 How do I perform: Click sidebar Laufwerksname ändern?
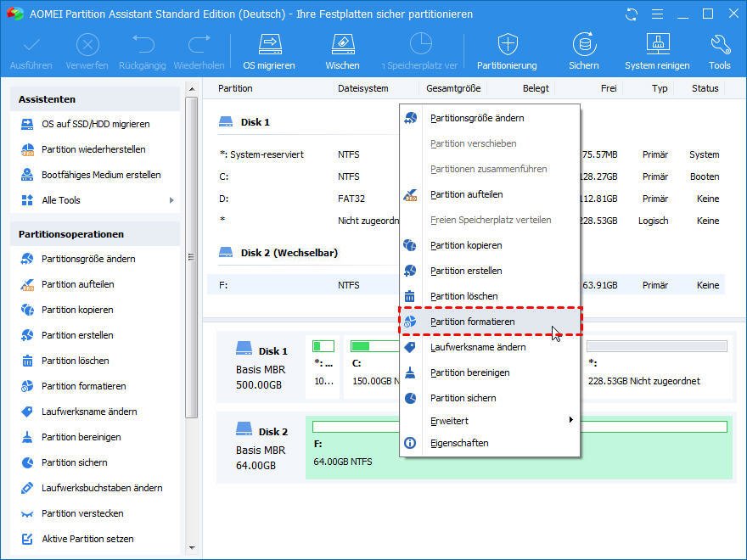pyautogui.click(x=89, y=412)
